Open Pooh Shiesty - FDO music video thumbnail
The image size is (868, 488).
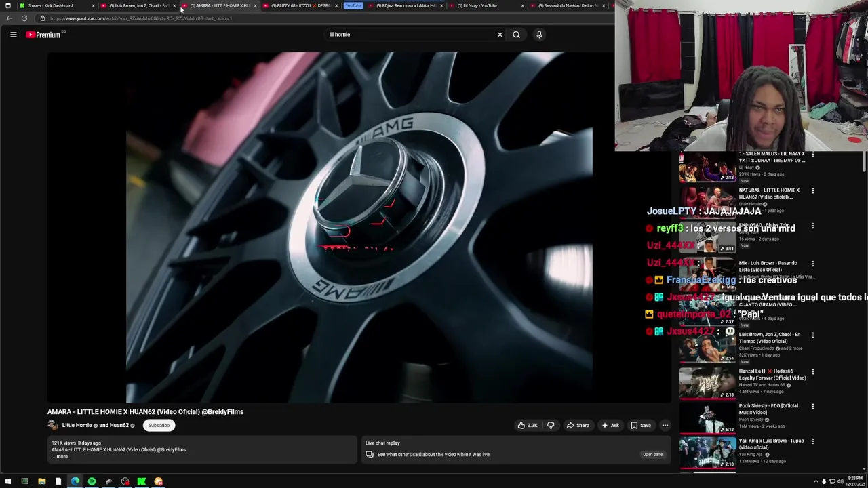707,419
